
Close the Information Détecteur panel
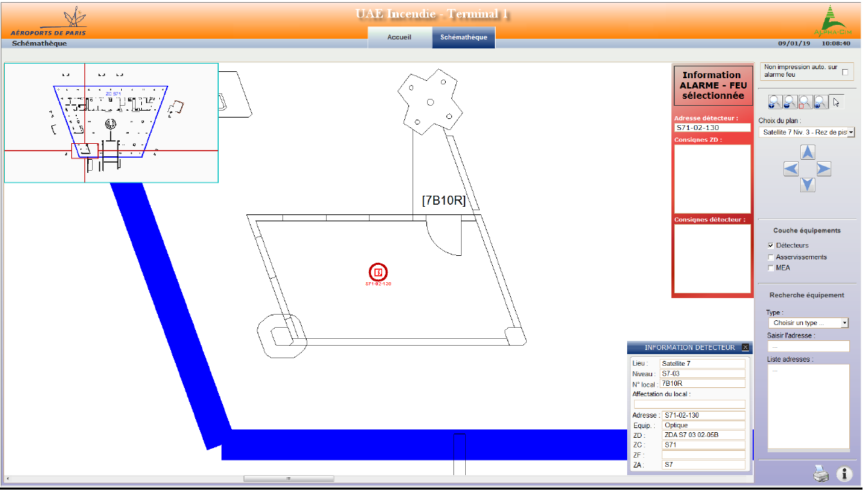(x=745, y=348)
